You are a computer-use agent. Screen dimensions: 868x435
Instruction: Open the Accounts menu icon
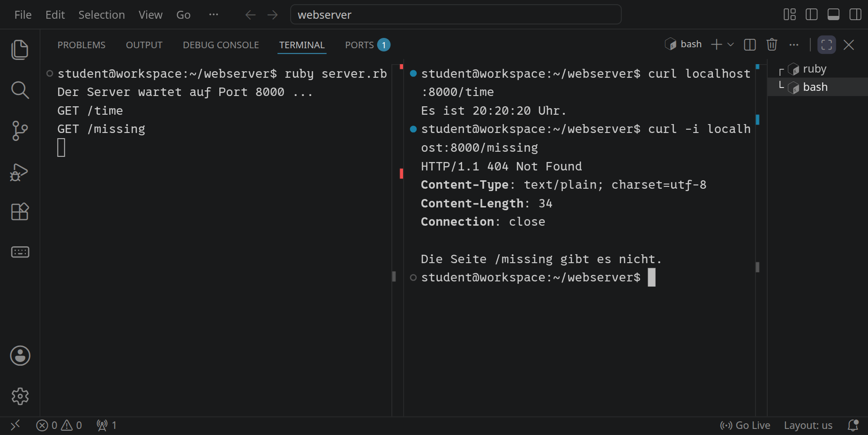tap(20, 356)
